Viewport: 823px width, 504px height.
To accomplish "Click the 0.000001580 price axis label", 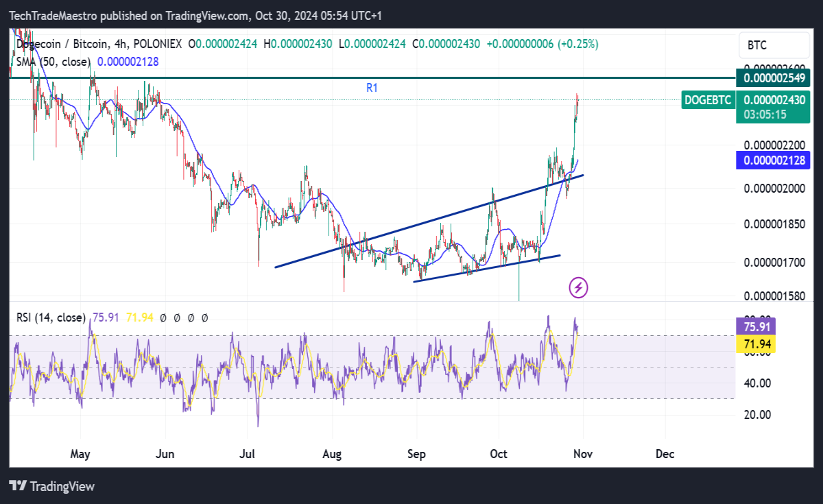I will click(x=775, y=296).
